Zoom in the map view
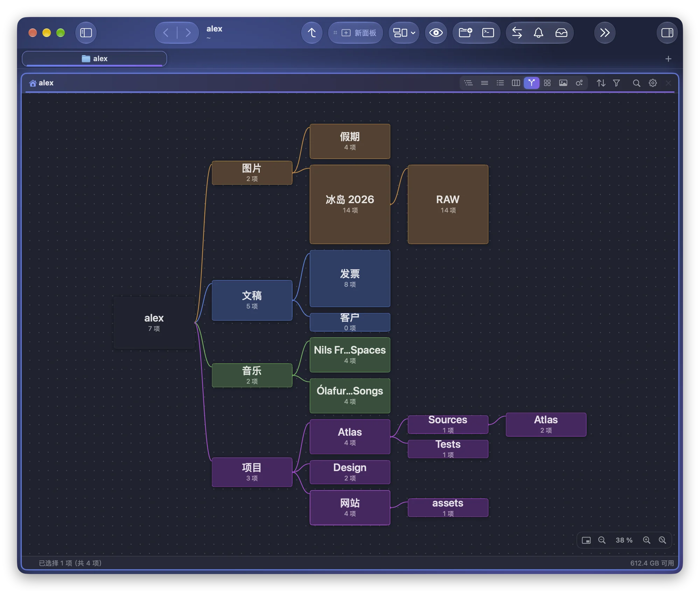 [646, 540]
